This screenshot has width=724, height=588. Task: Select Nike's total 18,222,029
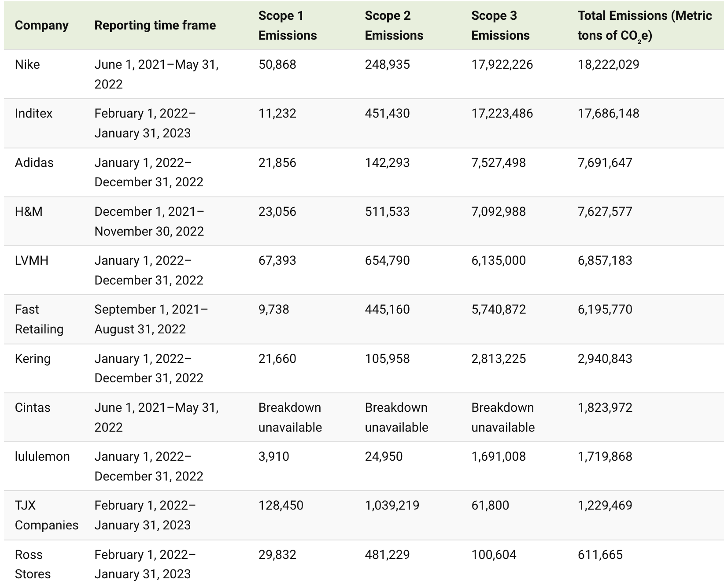point(609,65)
